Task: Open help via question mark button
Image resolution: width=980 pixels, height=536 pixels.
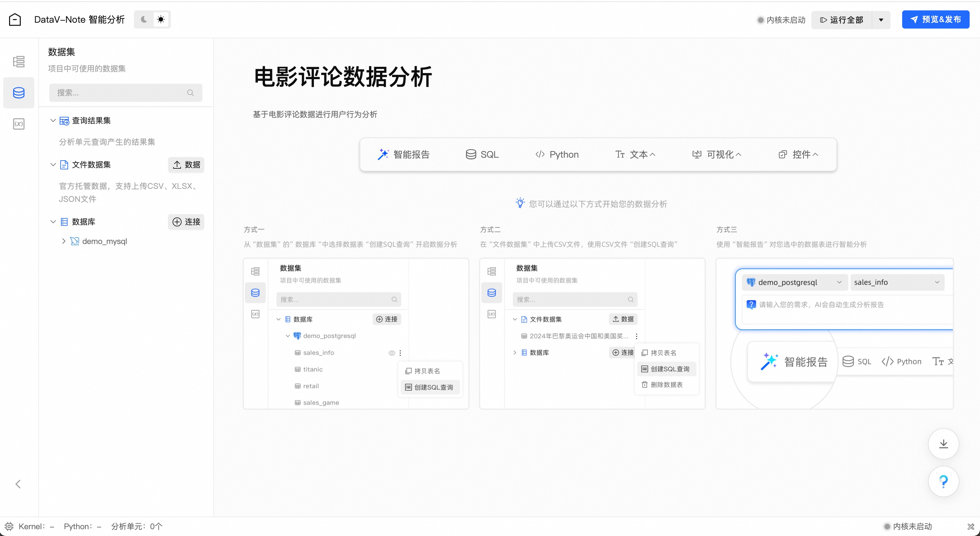Action: 943,481
